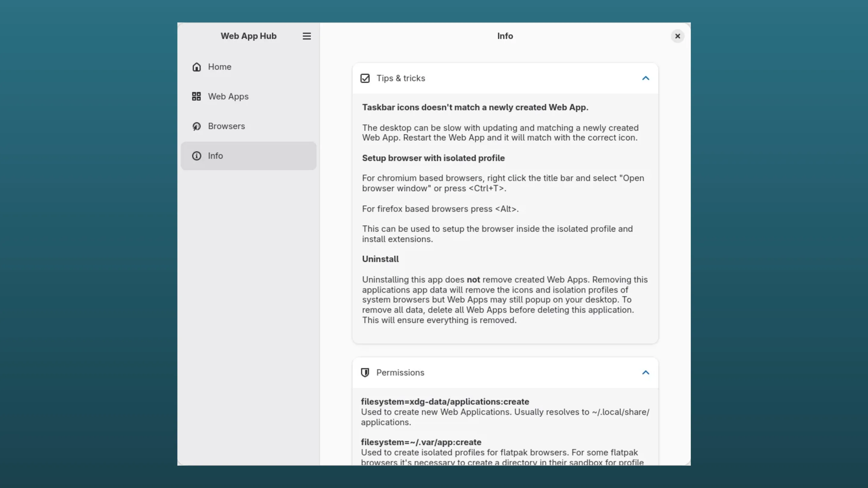Close the Info window

tap(677, 36)
